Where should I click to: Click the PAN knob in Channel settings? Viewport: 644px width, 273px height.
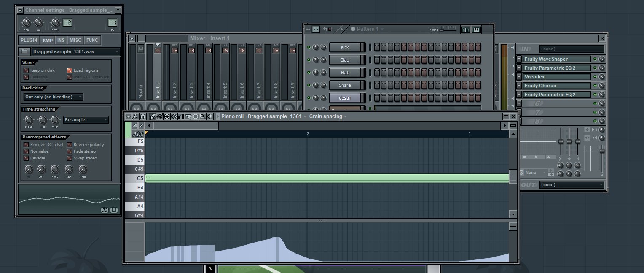click(x=26, y=22)
